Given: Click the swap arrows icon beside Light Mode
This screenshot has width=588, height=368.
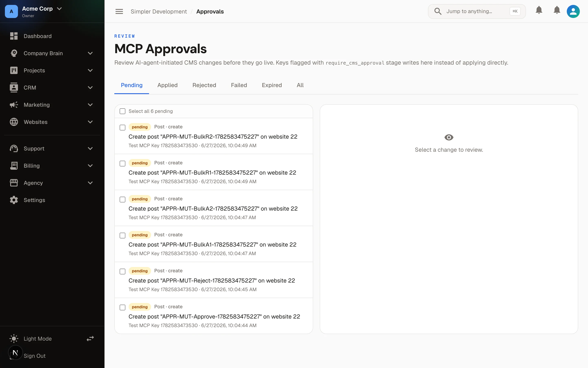Looking at the screenshot, I should click(x=90, y=339).
